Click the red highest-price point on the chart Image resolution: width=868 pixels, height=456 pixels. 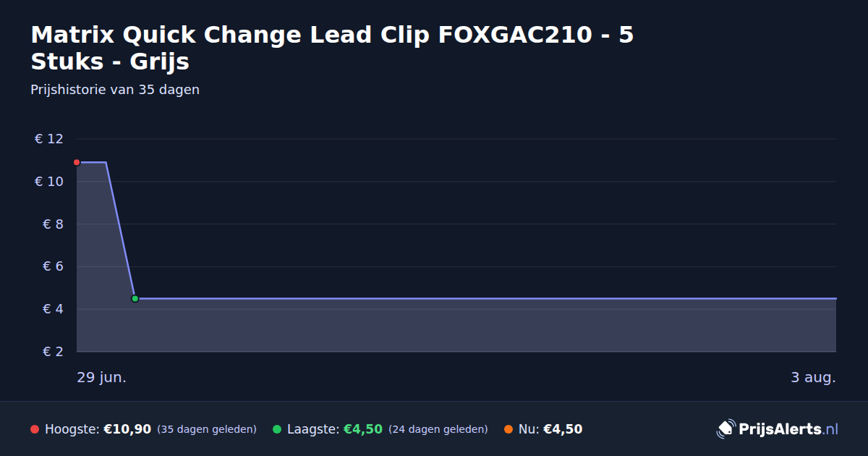[77, 162]
